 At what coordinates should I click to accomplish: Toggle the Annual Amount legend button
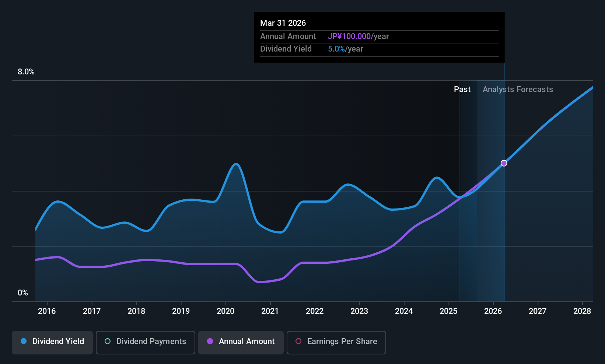click(241, 342)
